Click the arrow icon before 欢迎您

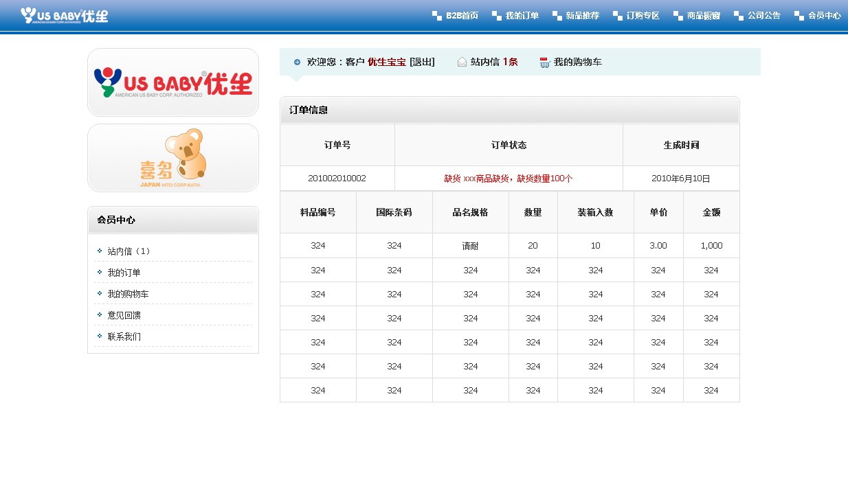click(x=297, y=62)
